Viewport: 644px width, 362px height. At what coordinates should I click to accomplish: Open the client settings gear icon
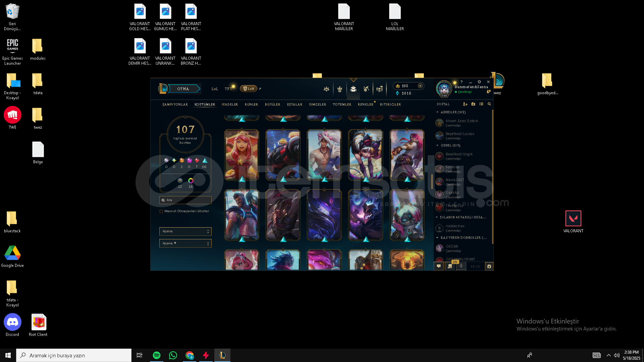479,82
